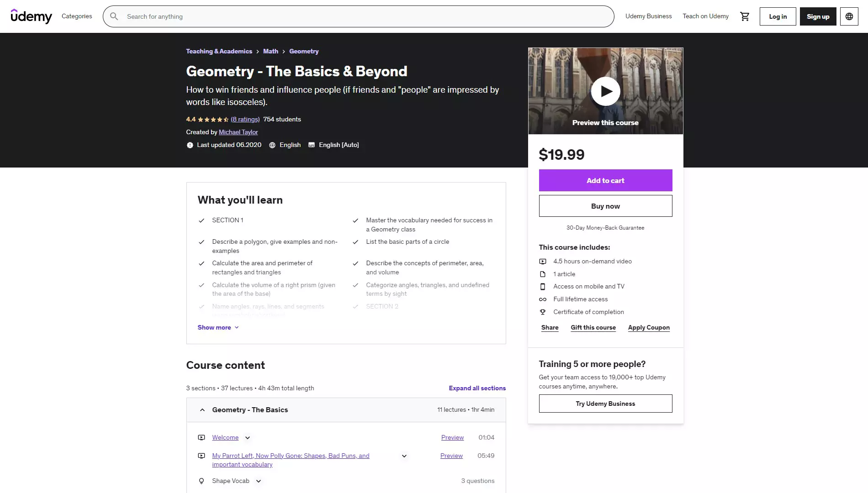Click the video lecture icon beside Welcome
Viewport: 868px width, 493px height.
(x=201, y=437)
